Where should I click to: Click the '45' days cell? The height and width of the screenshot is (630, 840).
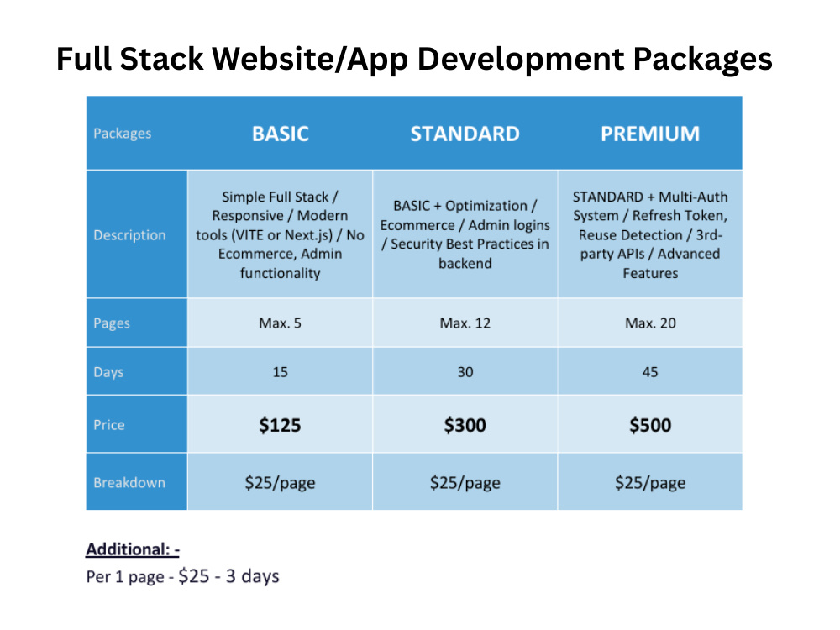[650, 371]
